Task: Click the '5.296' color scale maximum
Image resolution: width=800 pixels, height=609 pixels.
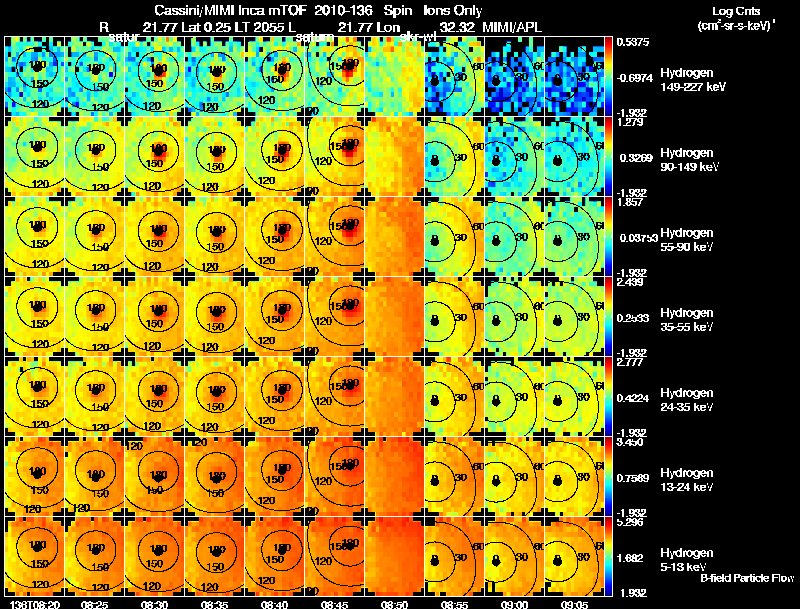Action: point(630,522)
